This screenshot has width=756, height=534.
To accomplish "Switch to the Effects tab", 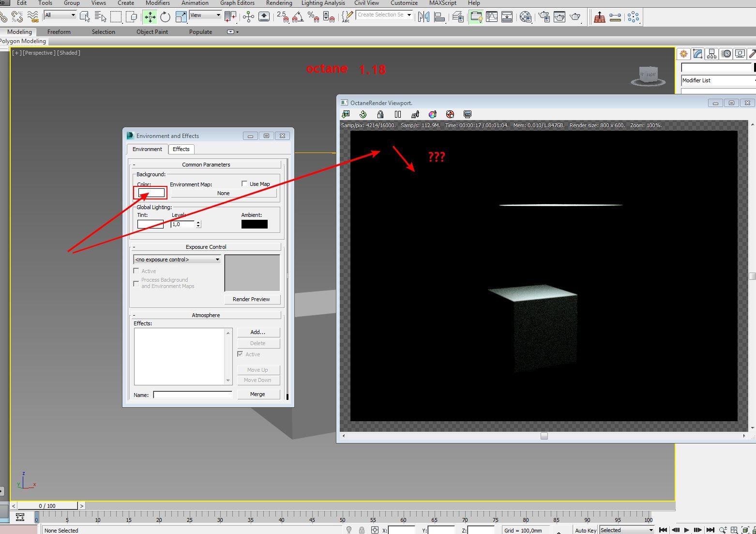I will (x=181, y=149).
